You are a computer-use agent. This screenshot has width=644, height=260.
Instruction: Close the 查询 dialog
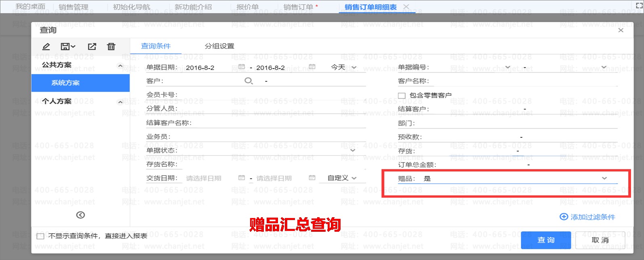621,30
